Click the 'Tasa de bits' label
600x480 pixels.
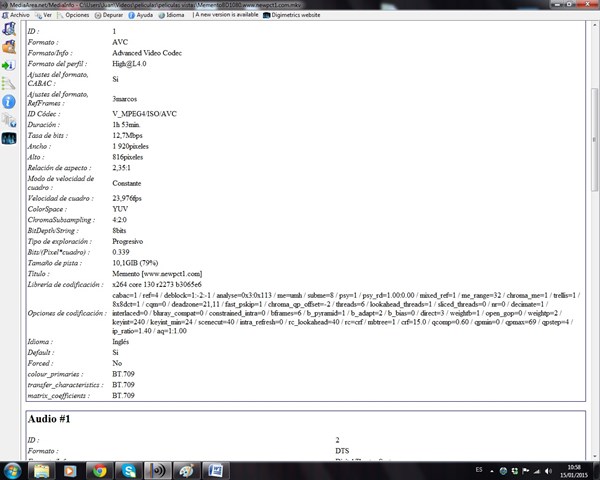47,135
